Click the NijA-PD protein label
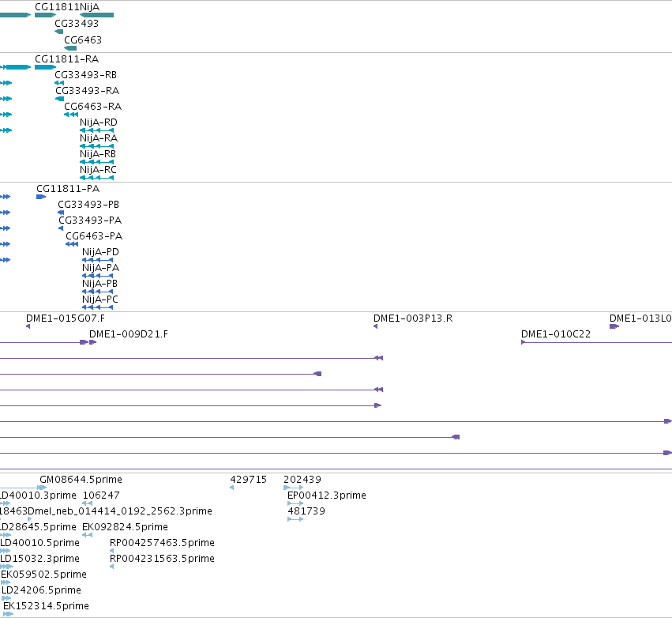672x618 pixels. tap(100, 252)
